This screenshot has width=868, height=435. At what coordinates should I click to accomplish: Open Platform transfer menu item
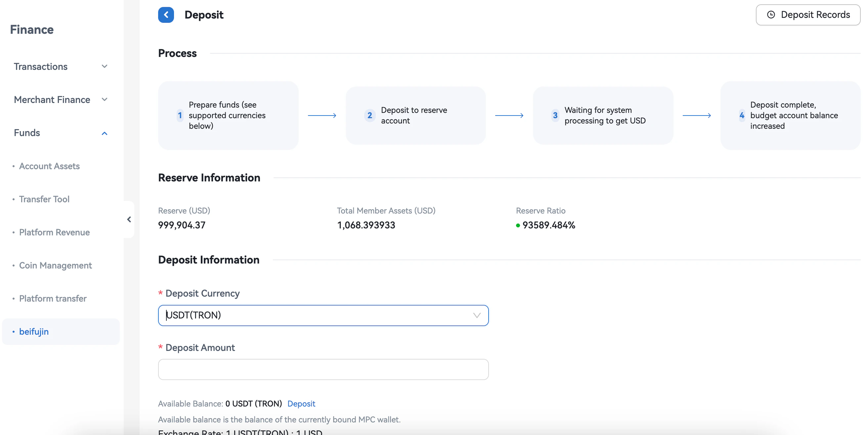click(x=53, y=298)
